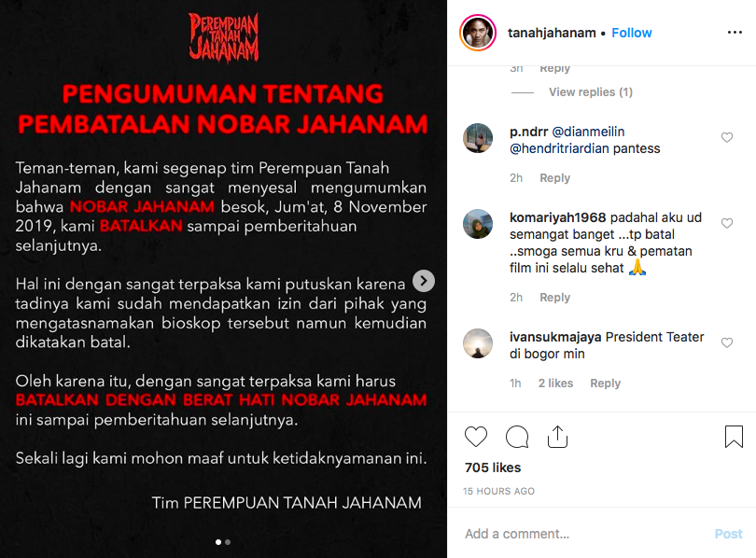Image resolution: width=756 pixels, height=558 pixels.
Task: Open the three-dot more options menu
Action: tap(735, 33)
